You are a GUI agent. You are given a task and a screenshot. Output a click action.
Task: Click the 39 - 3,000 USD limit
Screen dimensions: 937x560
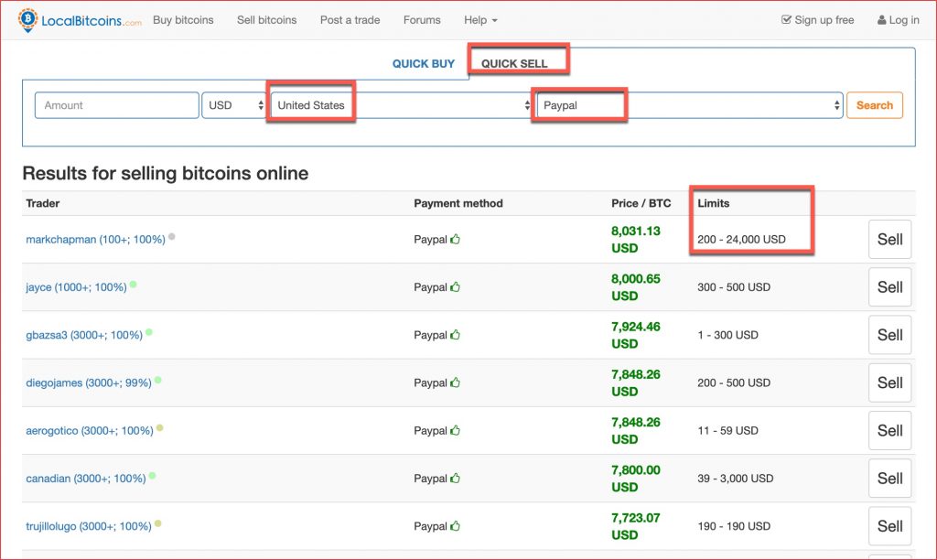(736, 479)
